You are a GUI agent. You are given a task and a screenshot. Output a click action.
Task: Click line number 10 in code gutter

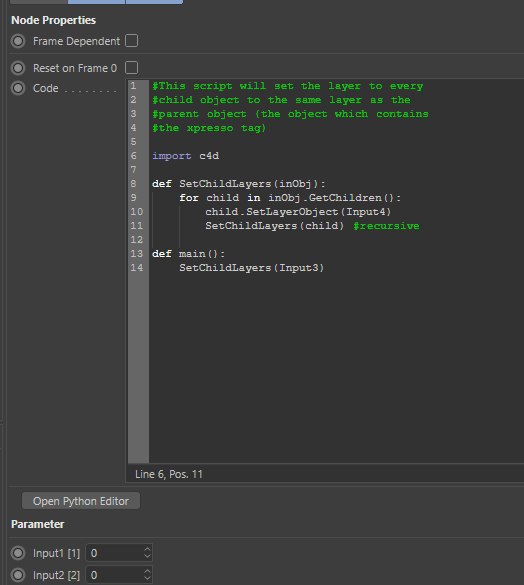[137, 212]
